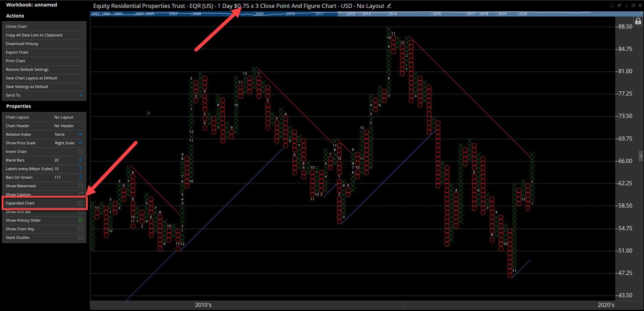Expand the Send To submenu arrow
The image size is (644, 311).
click(81, 95)
